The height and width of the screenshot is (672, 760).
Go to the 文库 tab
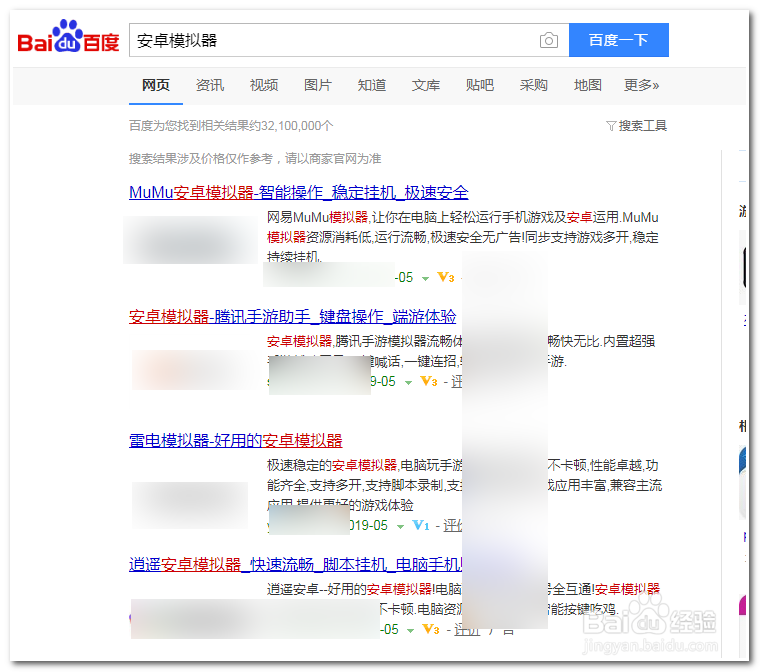click(426, 85)
